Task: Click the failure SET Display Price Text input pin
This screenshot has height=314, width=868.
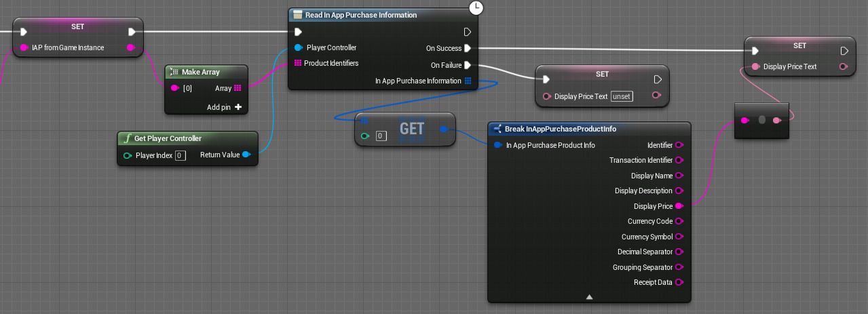Action: click(546, 96)
